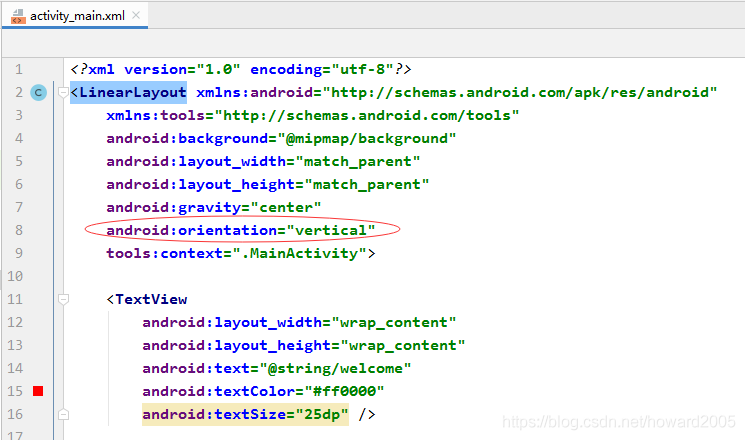Click android:layout_width="wrap_content" line
This screenshot has width=745, height=440.
tap(299, 323)
